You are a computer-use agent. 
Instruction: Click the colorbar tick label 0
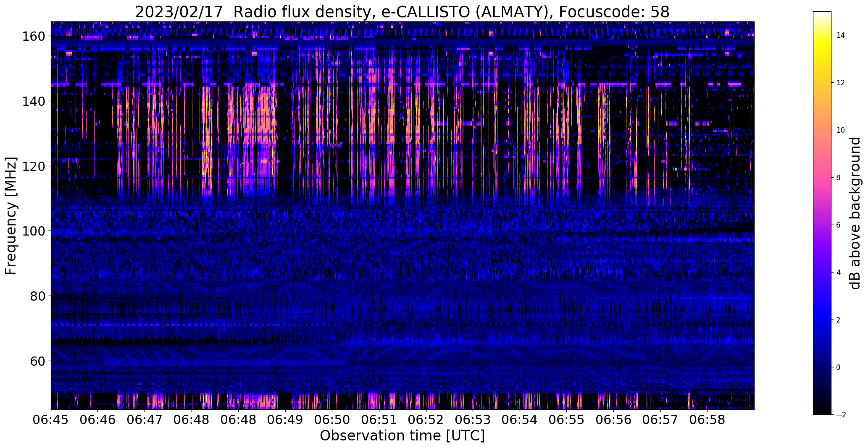(839, 367)
